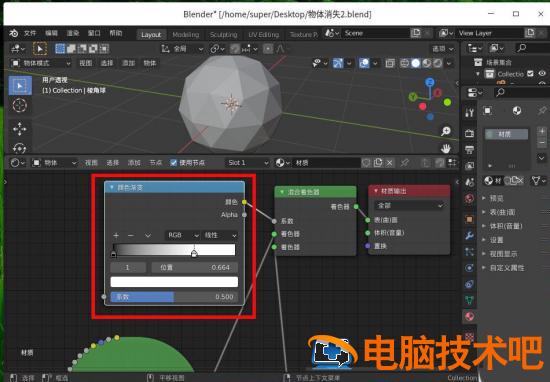Open the 全局 transform orientation dropdown
This screenshot has width=550, height=382.
pos(182,49)
